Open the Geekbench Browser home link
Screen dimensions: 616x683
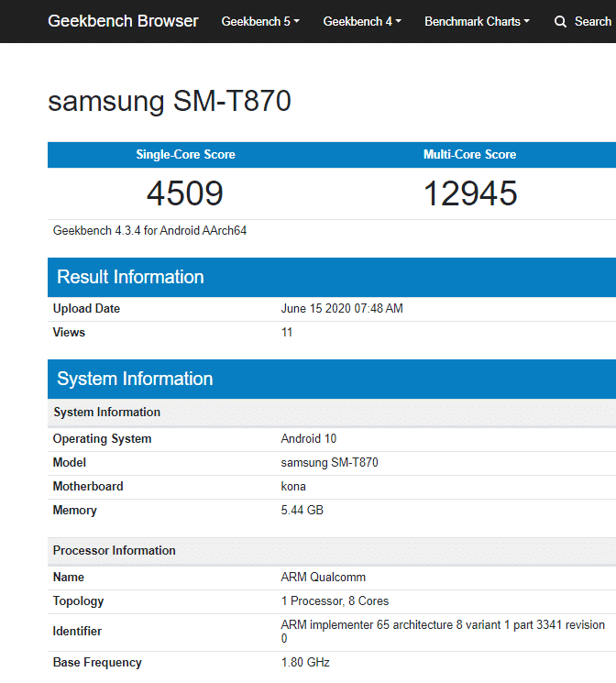123,21
